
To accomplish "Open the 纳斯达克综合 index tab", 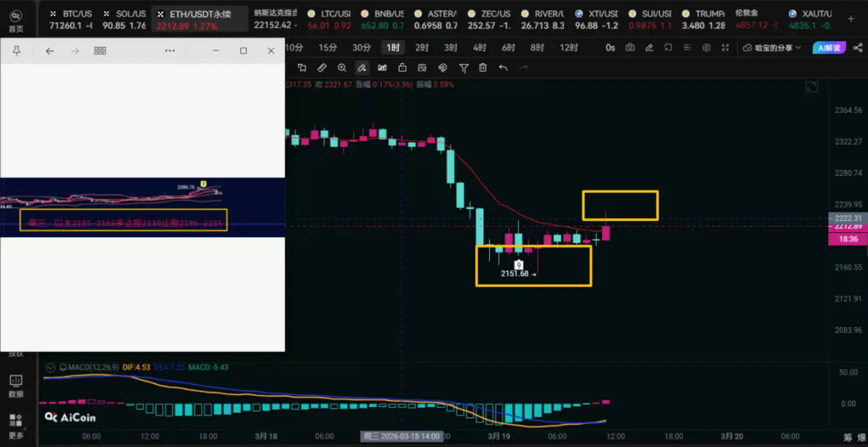I will pyautogui.click(x=275, y=19).
